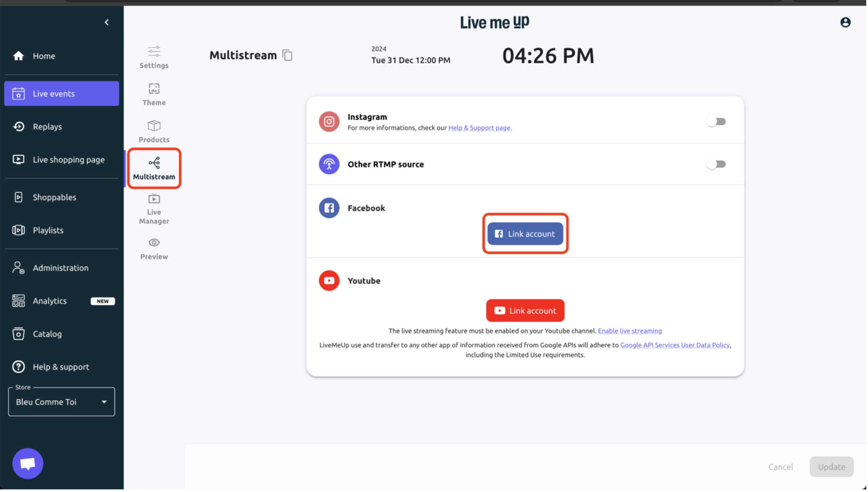
Task: Open Analytics from the sidebar
Action: [x=50, y=301]
